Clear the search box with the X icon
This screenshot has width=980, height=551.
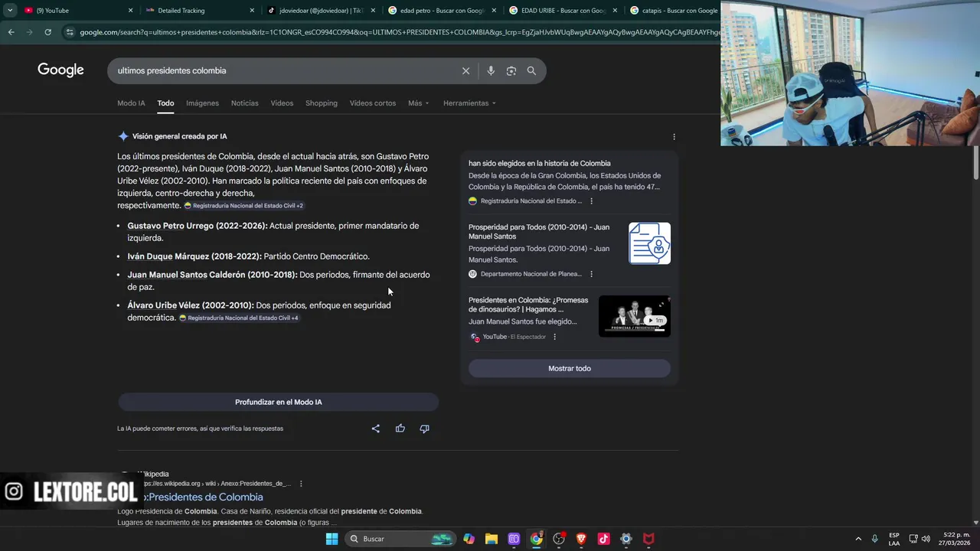[x=465, y=70]
